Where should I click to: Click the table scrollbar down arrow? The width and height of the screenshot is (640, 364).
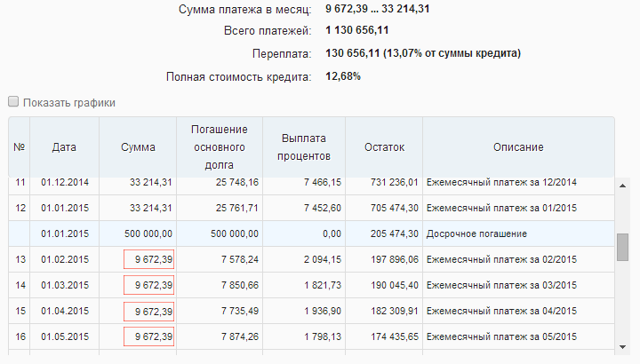[622, 347]
